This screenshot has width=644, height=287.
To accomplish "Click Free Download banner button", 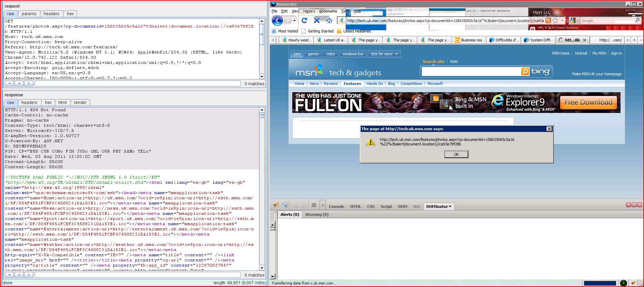I will (x=588, y=103).
